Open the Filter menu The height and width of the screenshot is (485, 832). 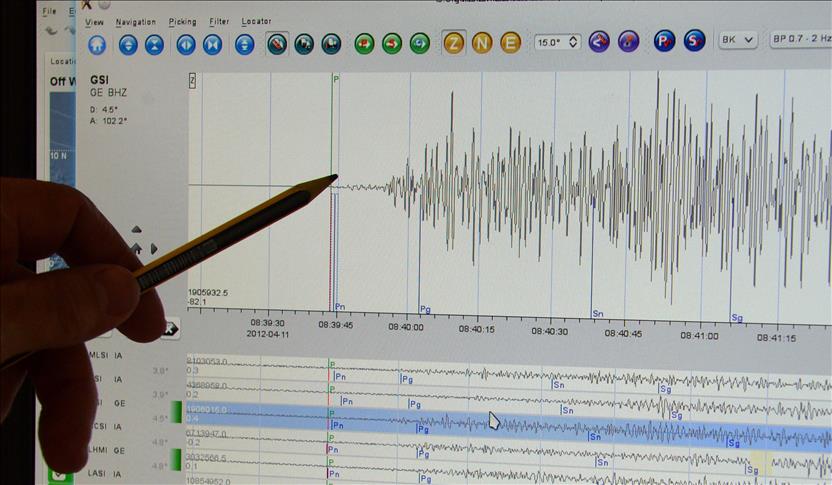coord(219,21)
